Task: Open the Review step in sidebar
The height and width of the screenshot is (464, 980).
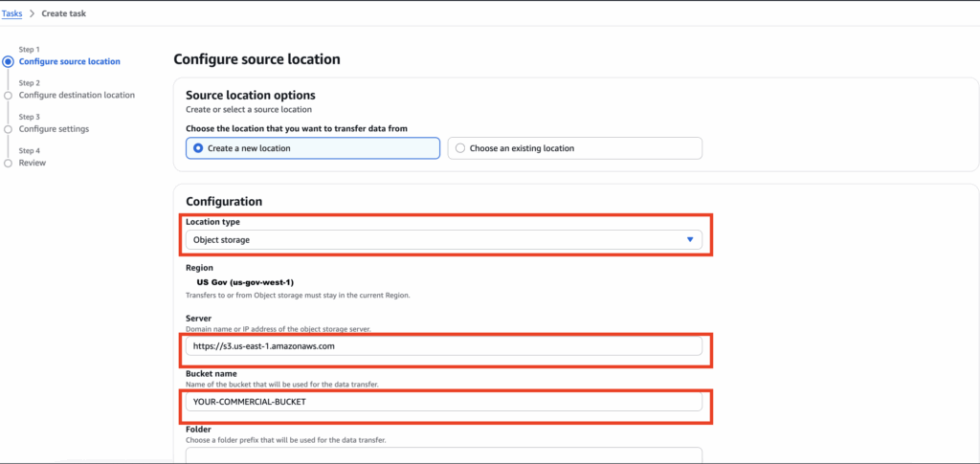Action: (x=33, y=163)
